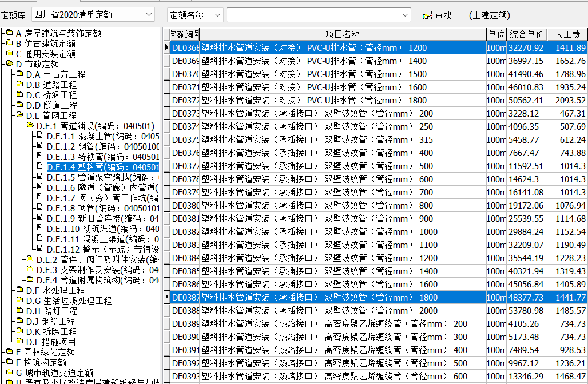Open tree item D.J 钢筋工程
Viewport: 588px width, 384px height.
click(51, 322)
